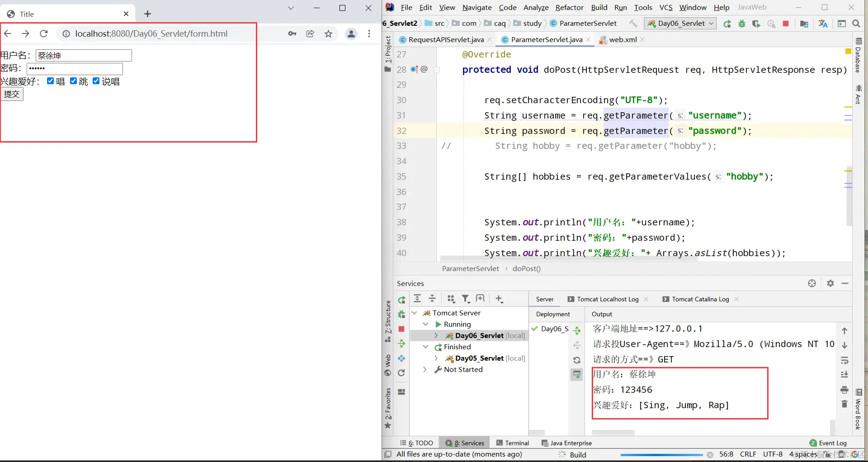This screenshot has width=868, height=462.
Task: Run with coverage from the top toolbar
Action: point(756,24)
